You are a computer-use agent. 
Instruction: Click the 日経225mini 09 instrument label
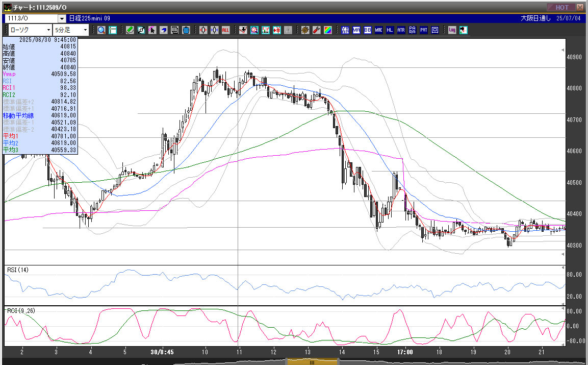[x=90, y=18]
